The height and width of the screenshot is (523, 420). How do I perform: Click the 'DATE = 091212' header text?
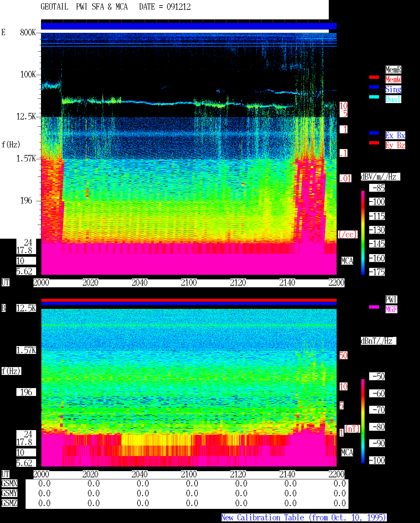[165, 7]
